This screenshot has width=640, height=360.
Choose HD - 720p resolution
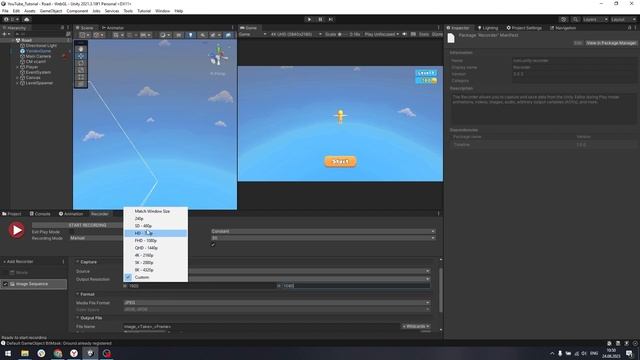156,233
